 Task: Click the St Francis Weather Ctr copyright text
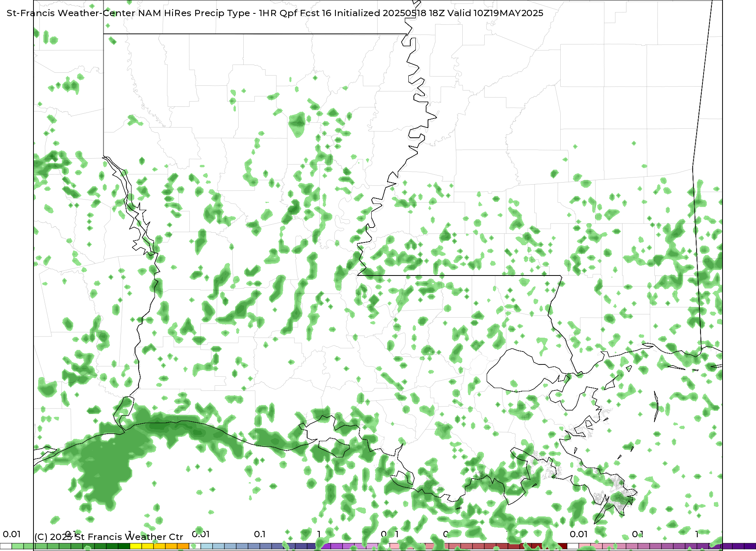(x=109, y=537)
